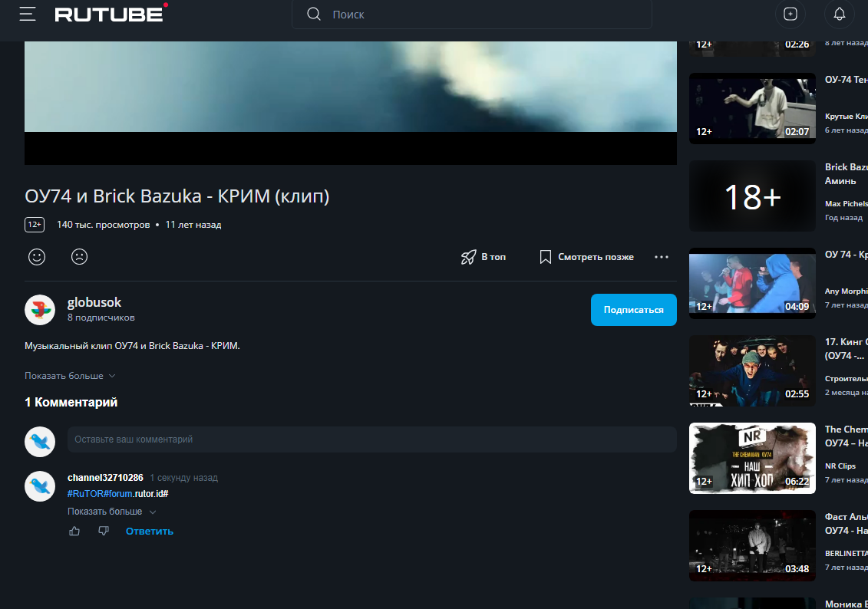Open the 02:55 video thumbnail

752,370
